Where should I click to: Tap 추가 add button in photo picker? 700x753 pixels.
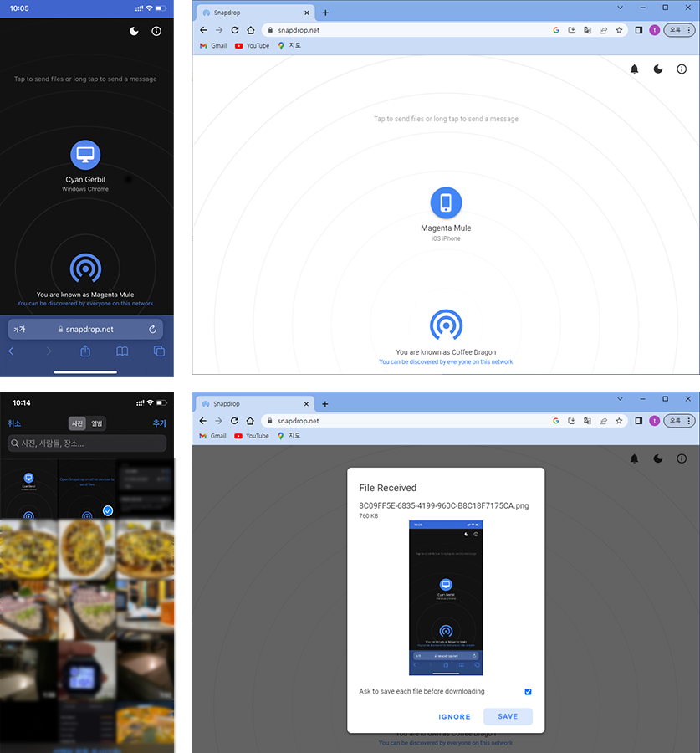(160, 423)
